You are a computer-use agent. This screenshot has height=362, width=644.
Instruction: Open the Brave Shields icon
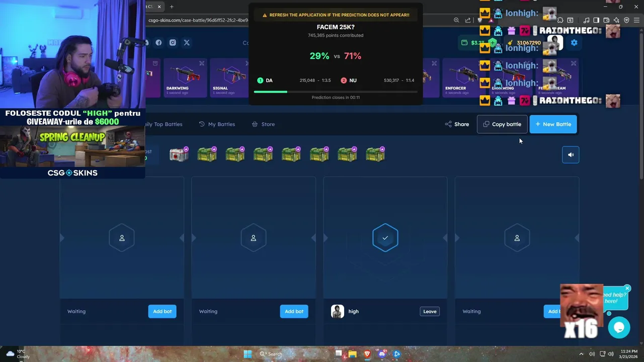tap(479, 20)
